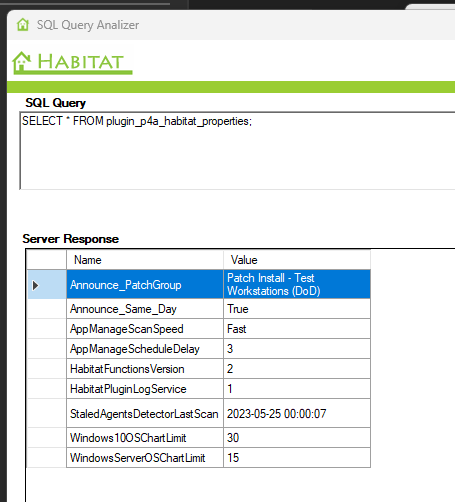Select the WindowsServerOSChartLimit cell
Viewport: 455px width, 502px height.
145,458
